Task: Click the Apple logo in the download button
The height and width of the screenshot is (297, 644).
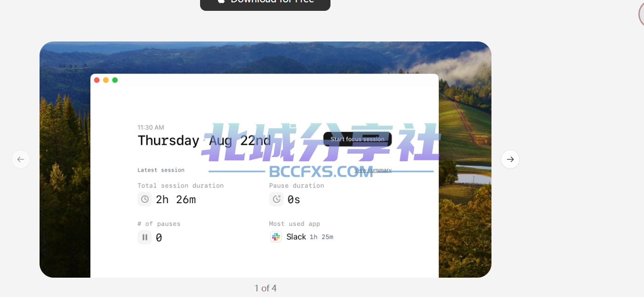Action: (x=221, y=1)
